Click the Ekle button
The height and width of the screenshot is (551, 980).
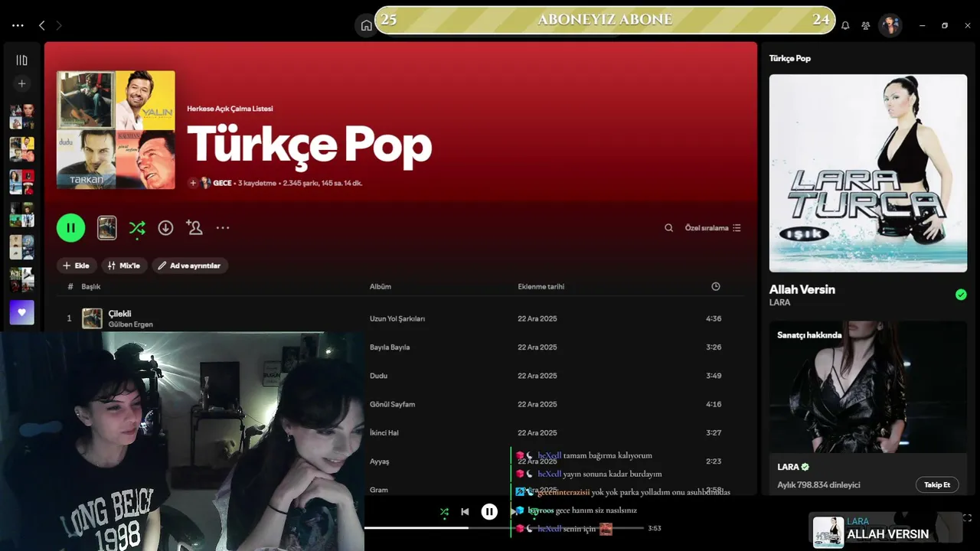[x=77, y=266]
